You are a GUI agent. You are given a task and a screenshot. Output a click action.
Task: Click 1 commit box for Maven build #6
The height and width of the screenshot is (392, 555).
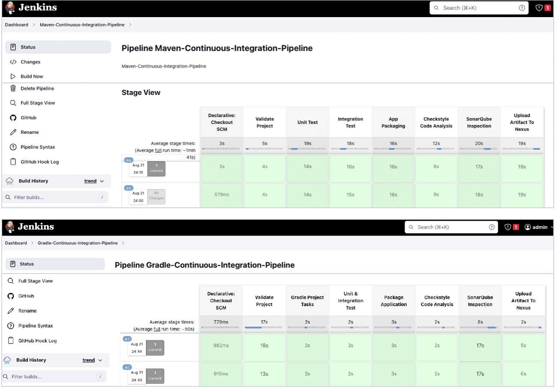point(157,168)
